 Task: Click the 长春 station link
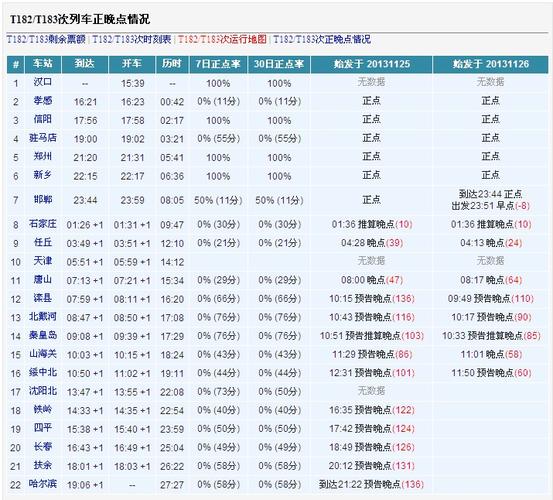point(43,447)
